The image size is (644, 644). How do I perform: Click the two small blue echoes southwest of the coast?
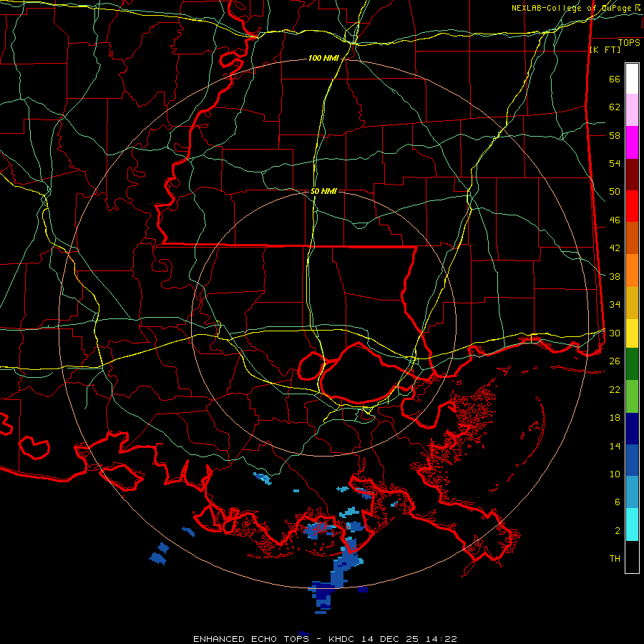pos(160,554)
